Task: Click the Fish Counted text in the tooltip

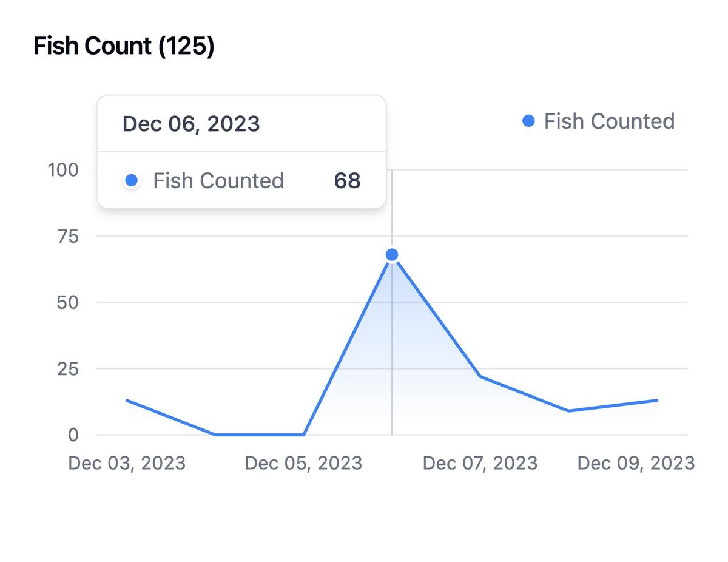Action: (x=218, y=180)
